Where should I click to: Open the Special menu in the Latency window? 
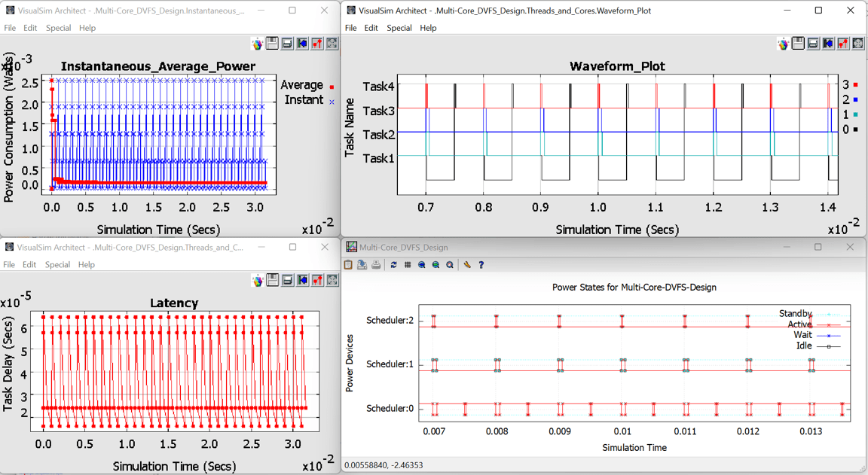(x=57, y=265)
